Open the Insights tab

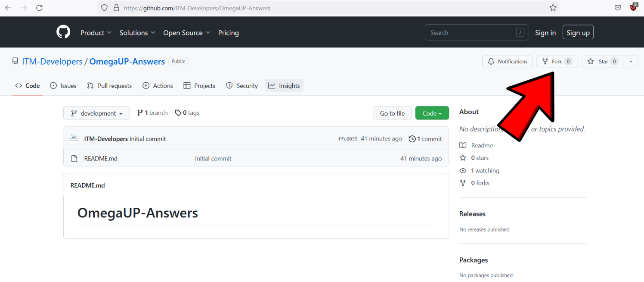[284, 86]
